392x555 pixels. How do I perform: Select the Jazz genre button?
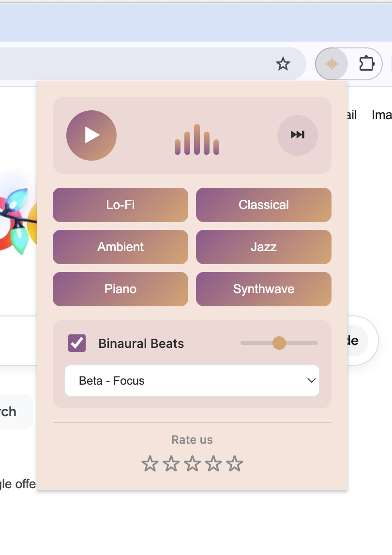(264, 247)
